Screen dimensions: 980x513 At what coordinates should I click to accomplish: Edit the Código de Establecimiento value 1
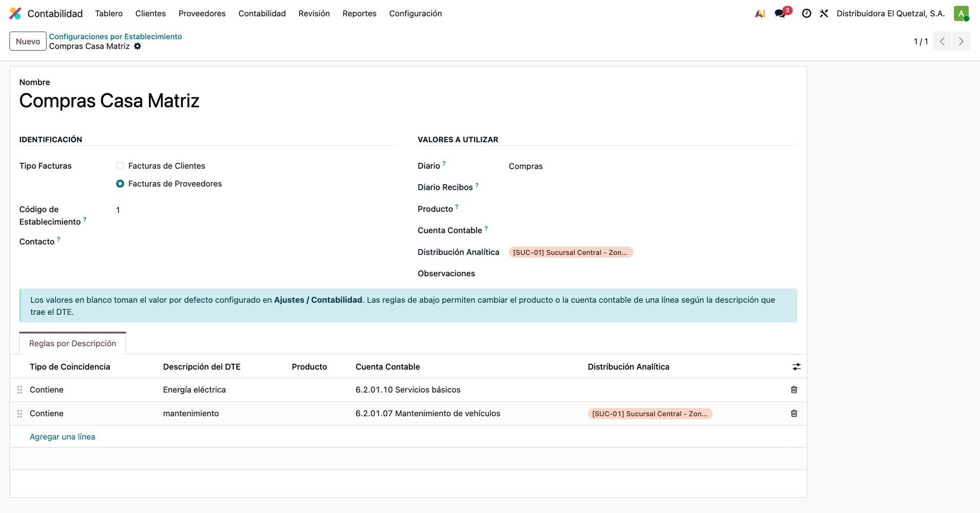click(x=257, y=210)
